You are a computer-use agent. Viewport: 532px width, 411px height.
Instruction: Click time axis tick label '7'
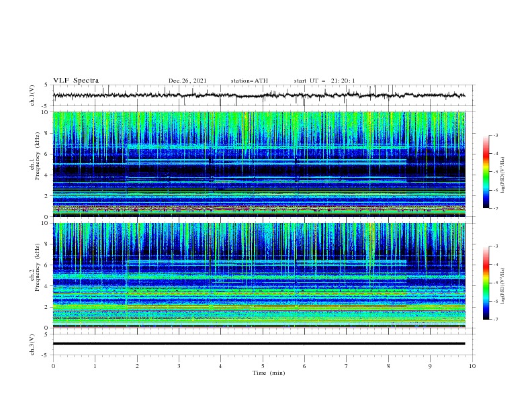pos(347,366)
